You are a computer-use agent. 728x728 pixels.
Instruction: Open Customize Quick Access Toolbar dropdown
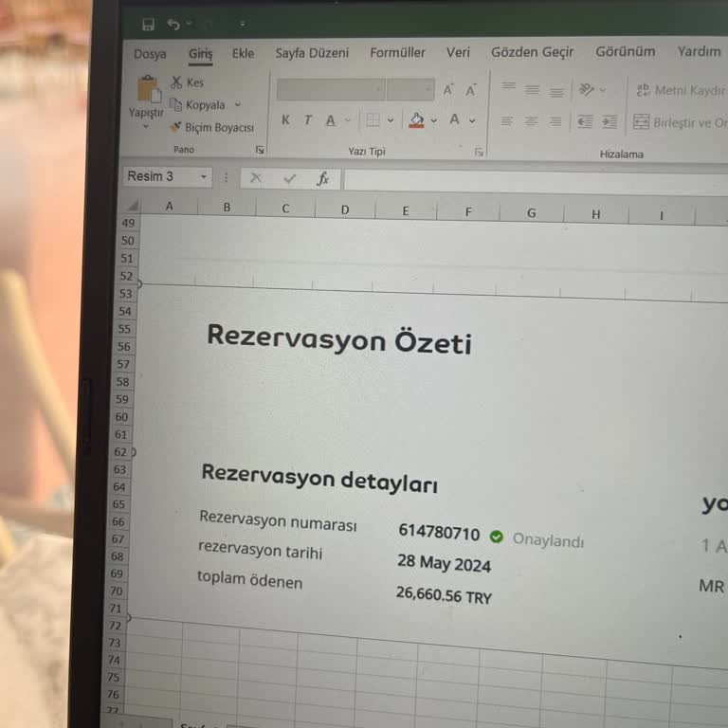point(243,24)
